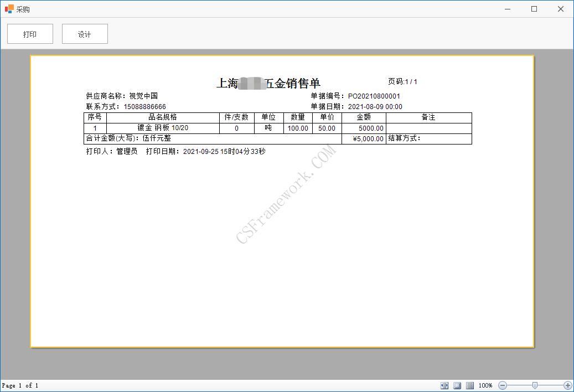This screenshot has height=392, width=574.
Task: Close the 采购 window
Action: tap(561, 9)
